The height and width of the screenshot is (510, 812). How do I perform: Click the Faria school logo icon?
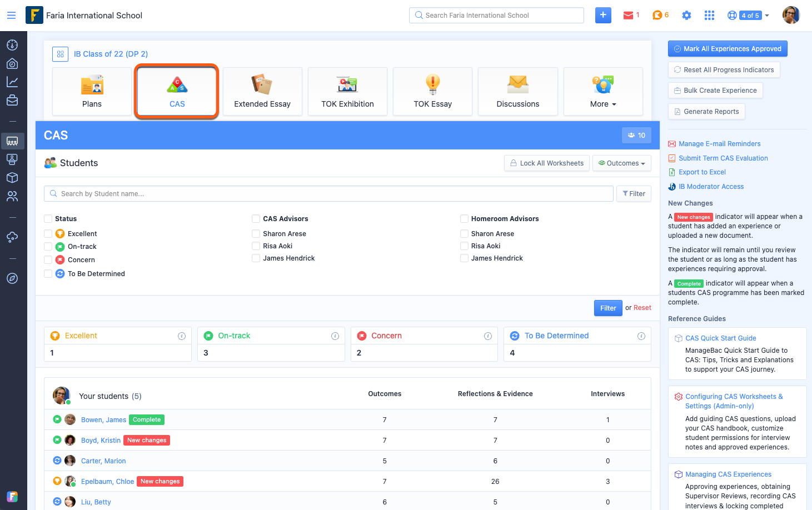click(x=34, y=15)
